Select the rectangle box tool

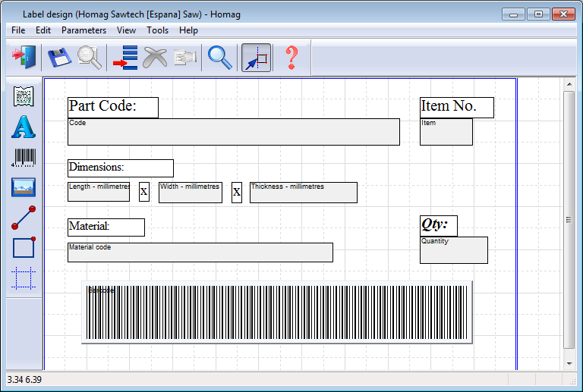click(24, 247)
